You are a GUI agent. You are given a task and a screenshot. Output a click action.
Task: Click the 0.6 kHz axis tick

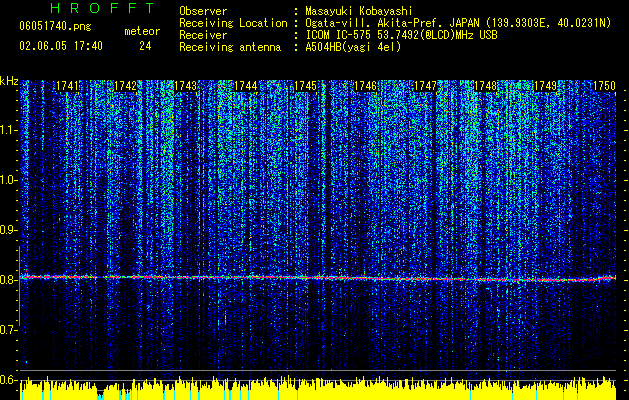(x=9, y=380)
